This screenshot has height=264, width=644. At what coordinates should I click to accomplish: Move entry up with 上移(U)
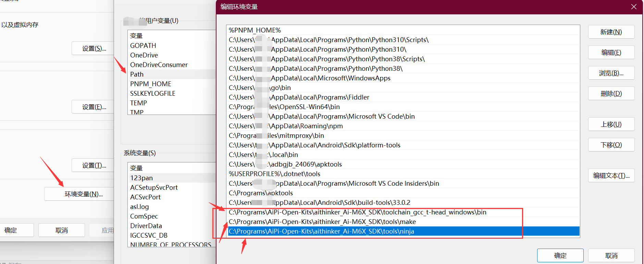[x=611, y=124]
